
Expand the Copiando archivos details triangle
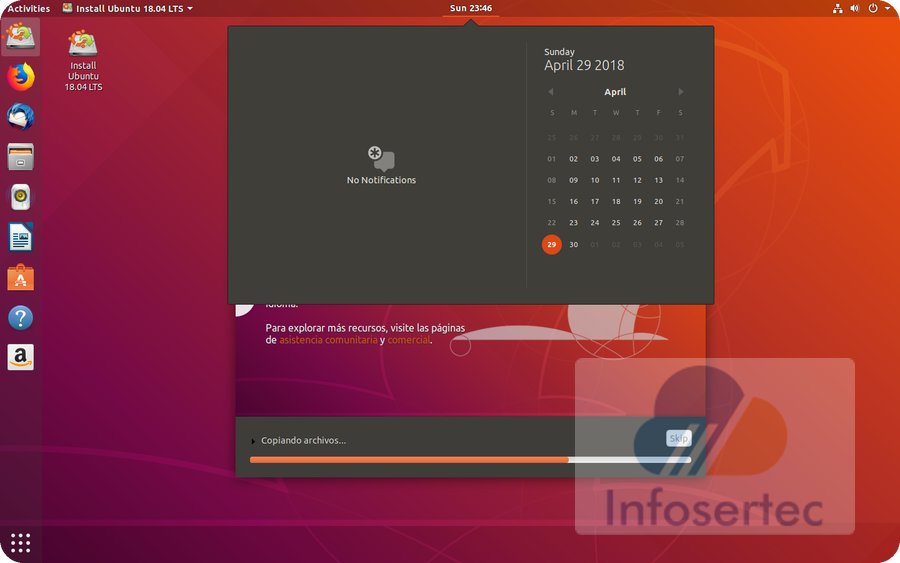[x=253, y=441]
